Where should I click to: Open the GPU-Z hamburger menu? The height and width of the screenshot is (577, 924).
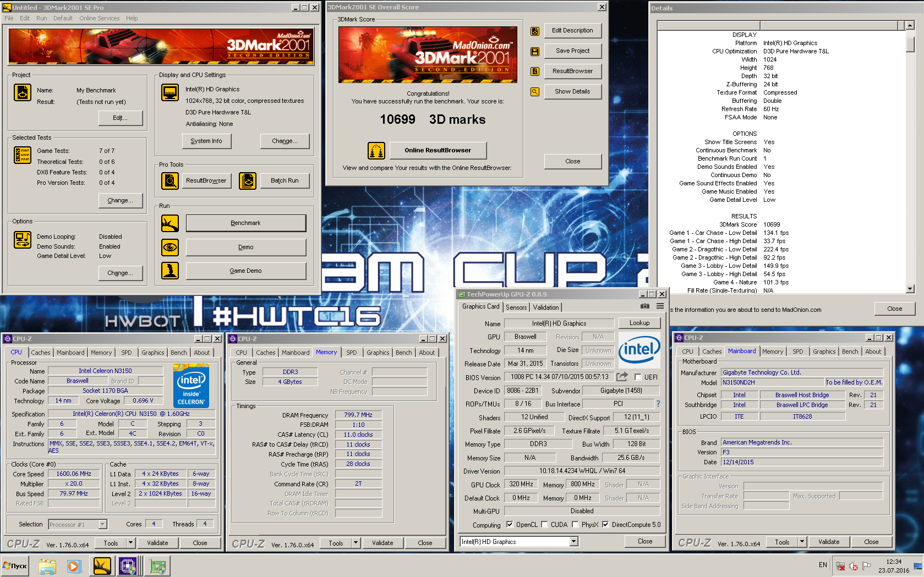pos(660,306)
